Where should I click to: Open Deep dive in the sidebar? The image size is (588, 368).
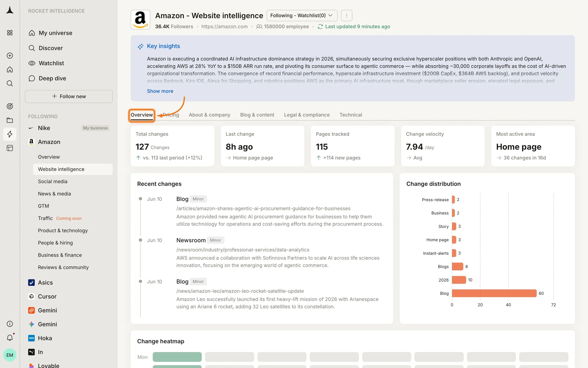click(69, 78)
